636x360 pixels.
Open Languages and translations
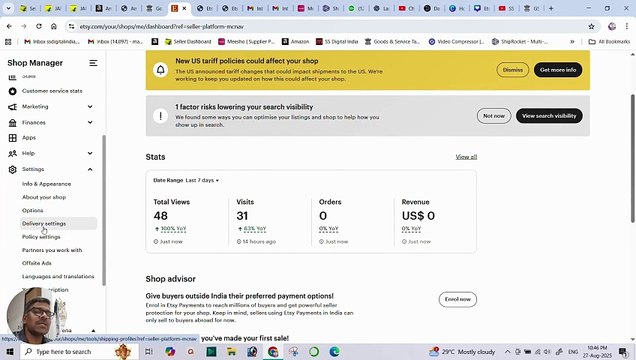coord(58,276)
